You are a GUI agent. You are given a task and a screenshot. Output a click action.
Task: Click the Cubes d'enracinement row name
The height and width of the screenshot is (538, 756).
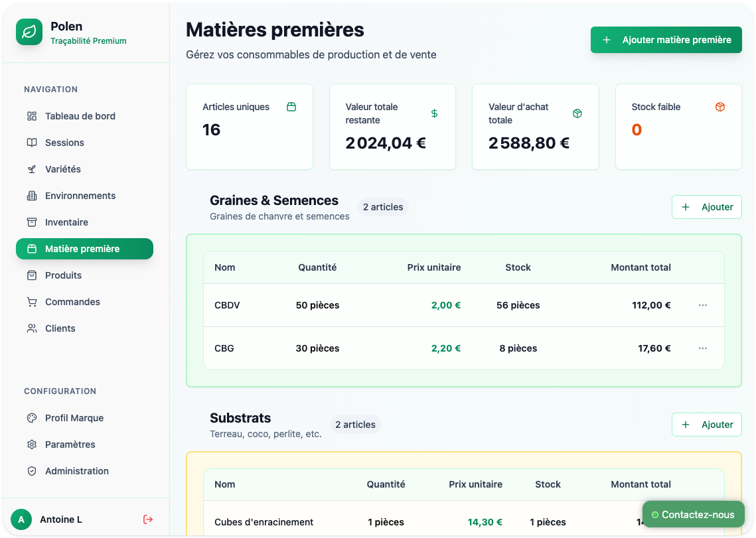tap(264, 522)
